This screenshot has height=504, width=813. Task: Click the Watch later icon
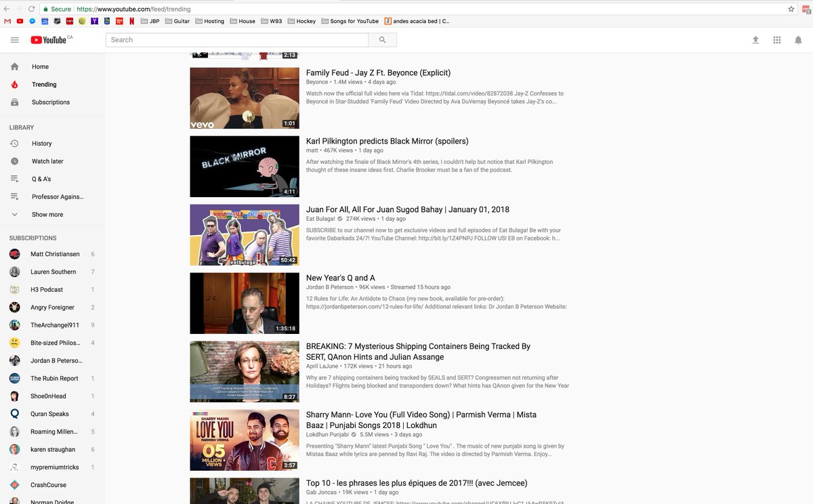[x=15, y=161]
